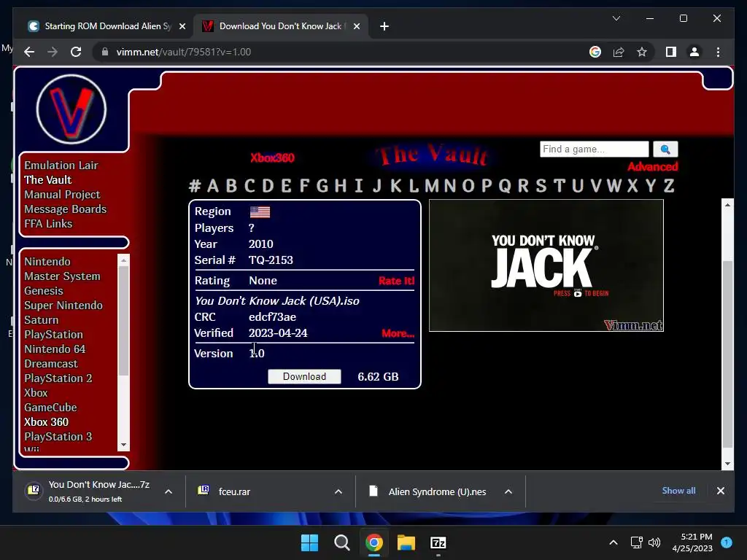747x560 pixels.
Task: Show all downloads
Action: (678, 491)
